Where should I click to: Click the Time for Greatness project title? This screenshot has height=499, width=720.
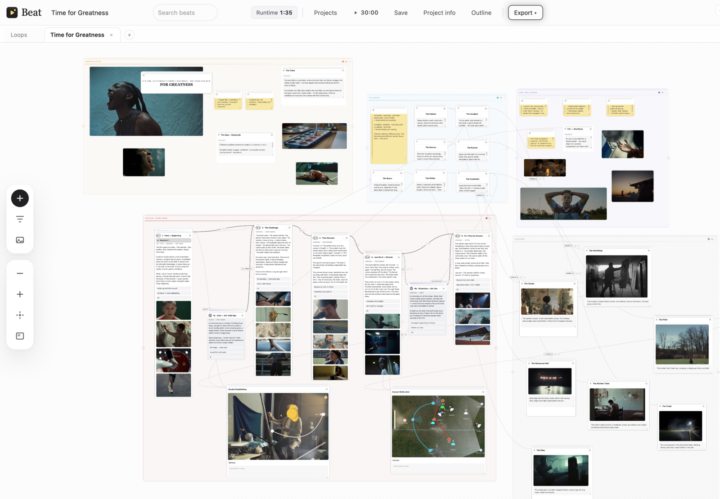pos(80,13)
